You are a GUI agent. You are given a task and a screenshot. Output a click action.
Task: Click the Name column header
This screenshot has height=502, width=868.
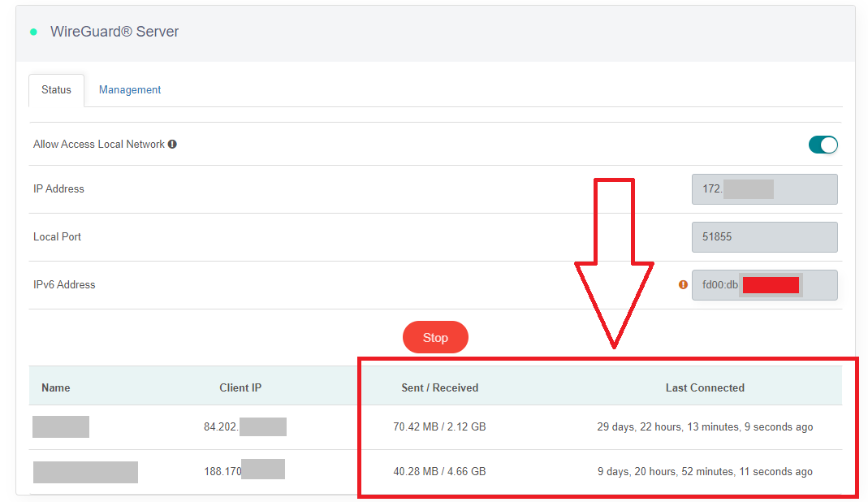pyautogui.click(x=56, y=387)
